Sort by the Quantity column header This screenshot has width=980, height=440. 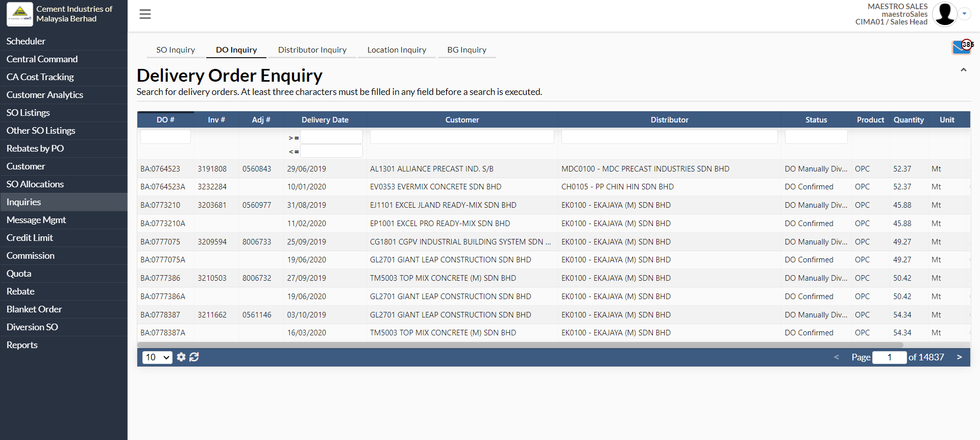pos(909,120)
